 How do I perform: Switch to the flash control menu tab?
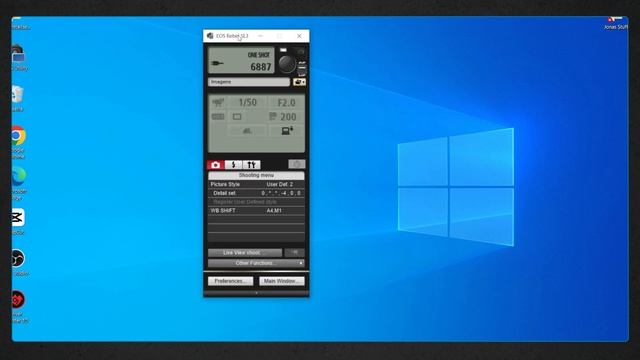(x=233, y=164)
